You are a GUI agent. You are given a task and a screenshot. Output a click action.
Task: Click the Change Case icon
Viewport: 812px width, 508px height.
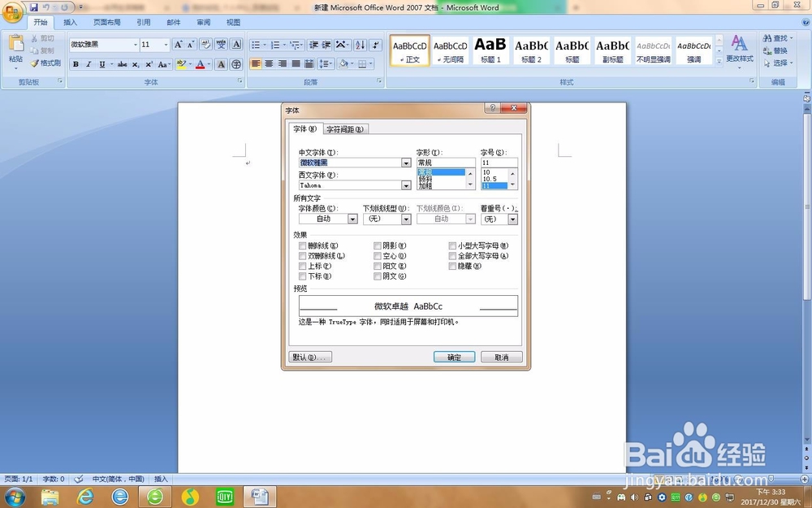pos(162,65)
